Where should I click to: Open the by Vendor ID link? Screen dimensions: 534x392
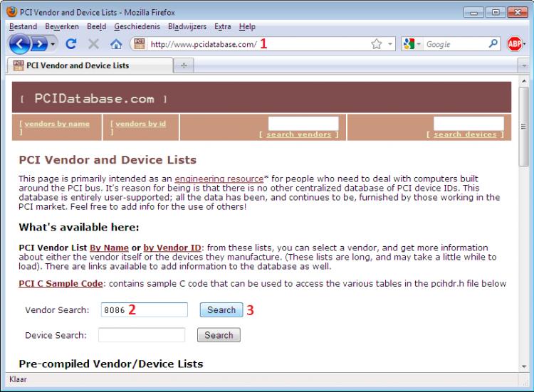coord(172,248)
